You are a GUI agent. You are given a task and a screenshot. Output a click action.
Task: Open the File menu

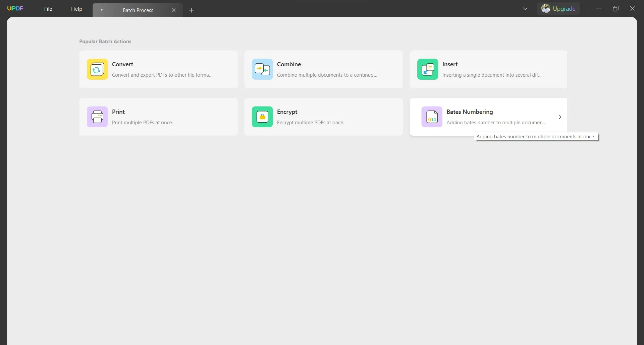point(48,9)
